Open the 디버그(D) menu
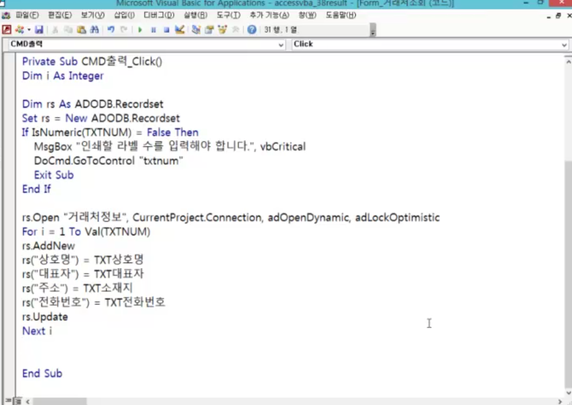This screenshot has height=405, width=572. pyautogui.click(x=159, y=15)
